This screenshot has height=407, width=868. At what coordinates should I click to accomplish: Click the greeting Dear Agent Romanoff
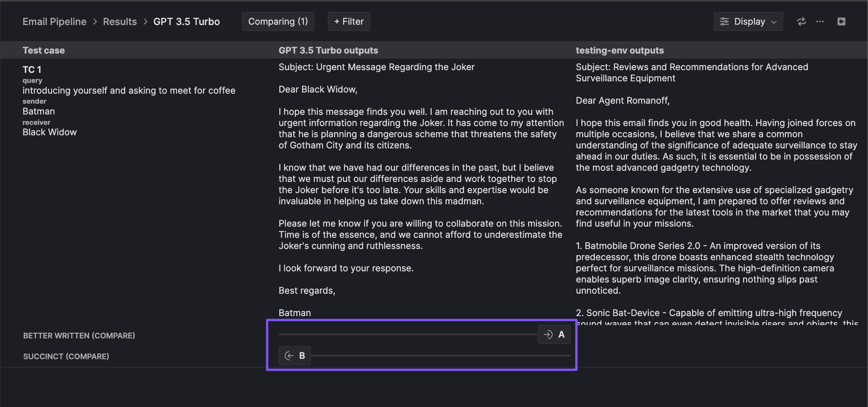(x=623, y=101)
